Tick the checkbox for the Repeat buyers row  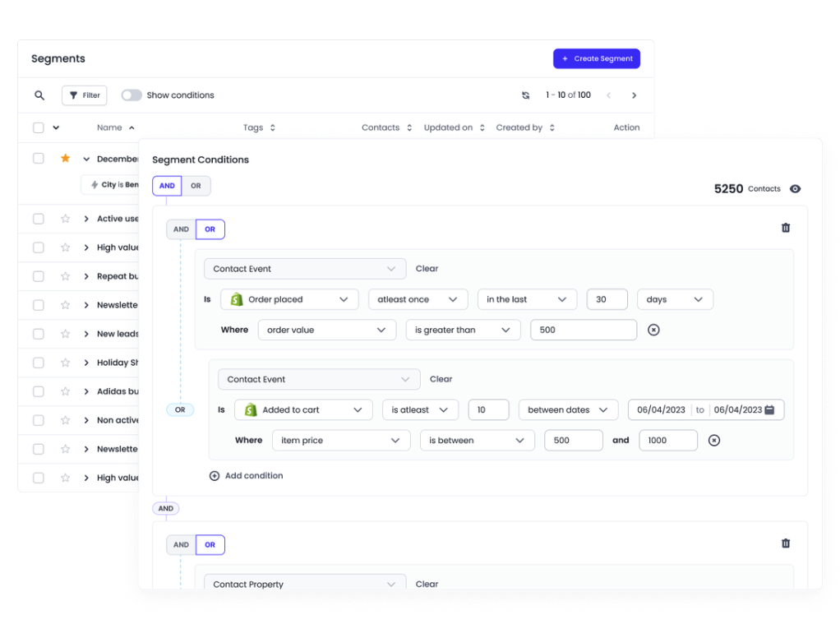pyautogui.click(x=39, y=276)
